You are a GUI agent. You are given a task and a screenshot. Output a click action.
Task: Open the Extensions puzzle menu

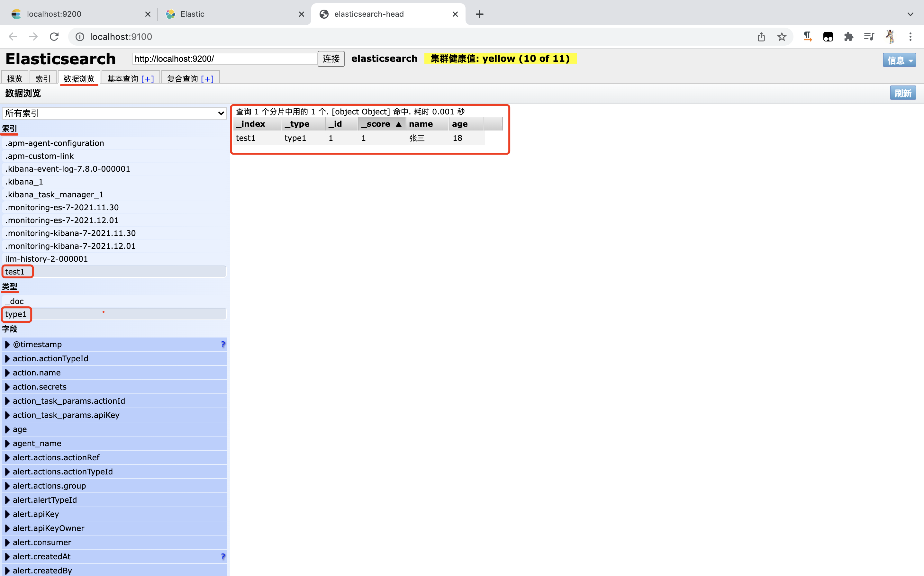(848, 37)
